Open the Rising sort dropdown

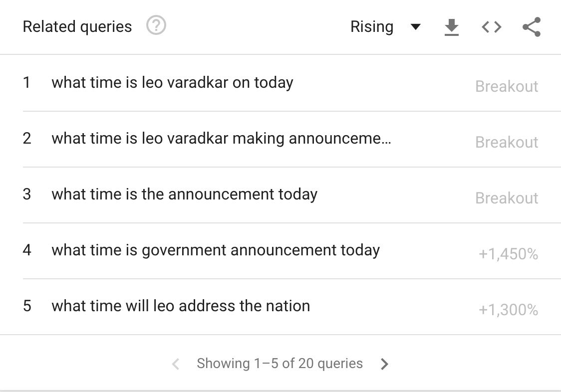372,27
